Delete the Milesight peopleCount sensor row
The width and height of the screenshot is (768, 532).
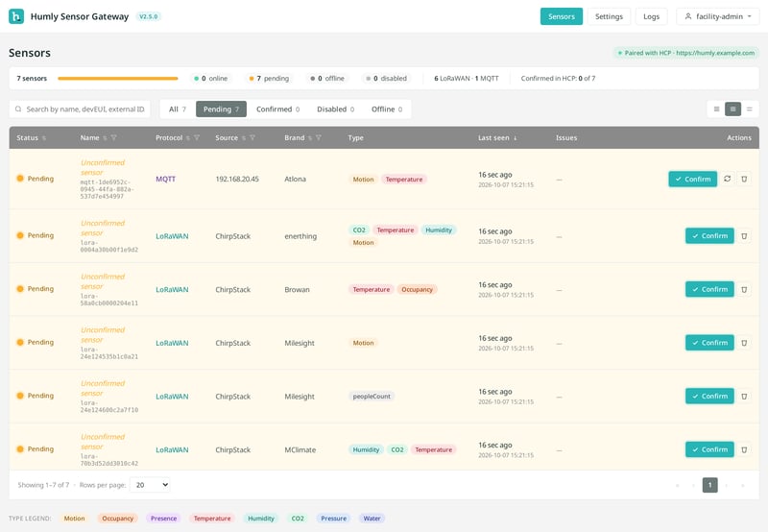coord(744,396)
